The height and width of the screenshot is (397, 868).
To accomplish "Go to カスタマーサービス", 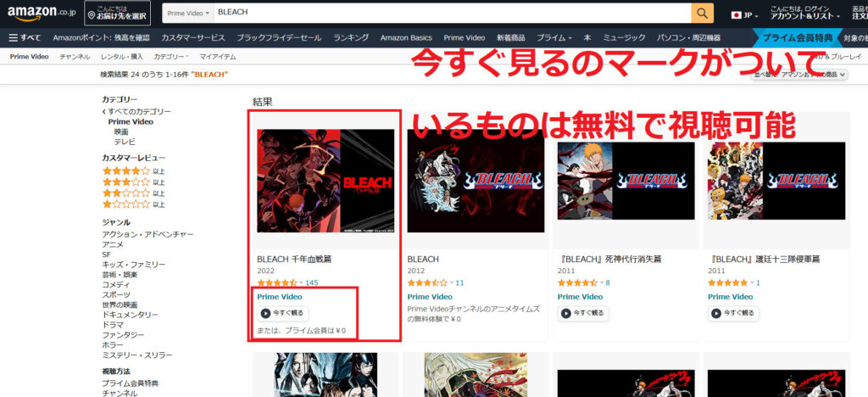I will click(193, 37).
